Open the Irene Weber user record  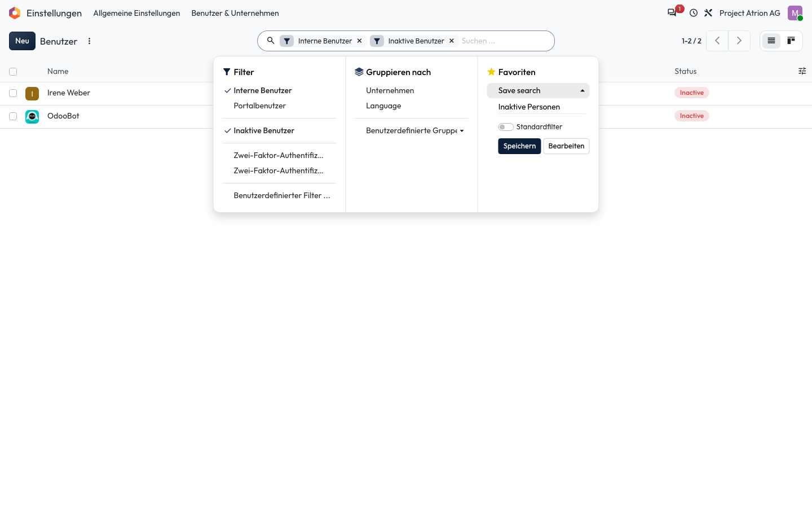(x=69, y=93)
